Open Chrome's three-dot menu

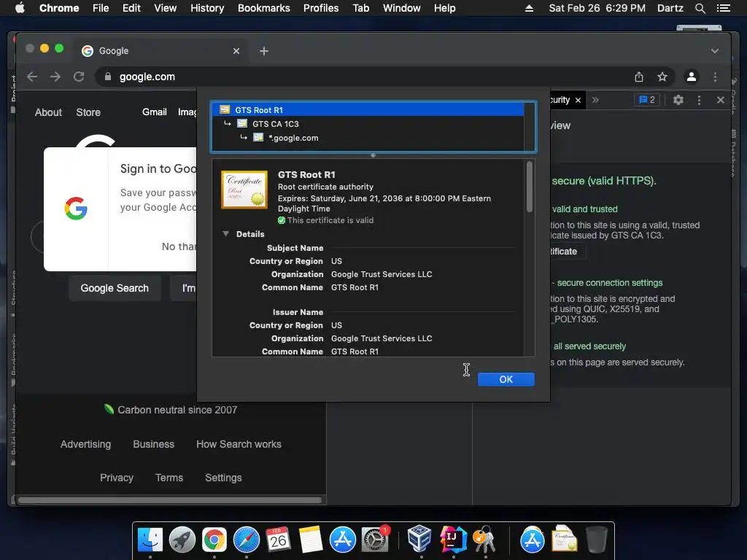[715, 77]
